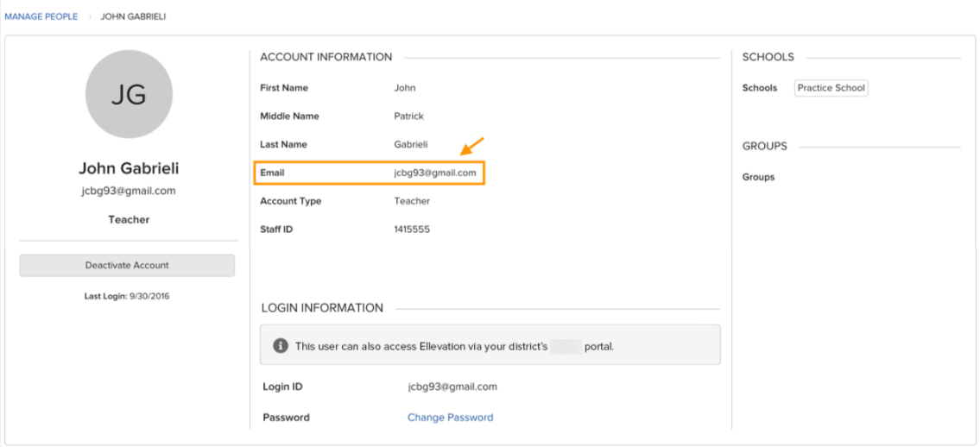Click the Middle Name label
The width and height of the screenshot is (980, 447).
coord(289,116)
